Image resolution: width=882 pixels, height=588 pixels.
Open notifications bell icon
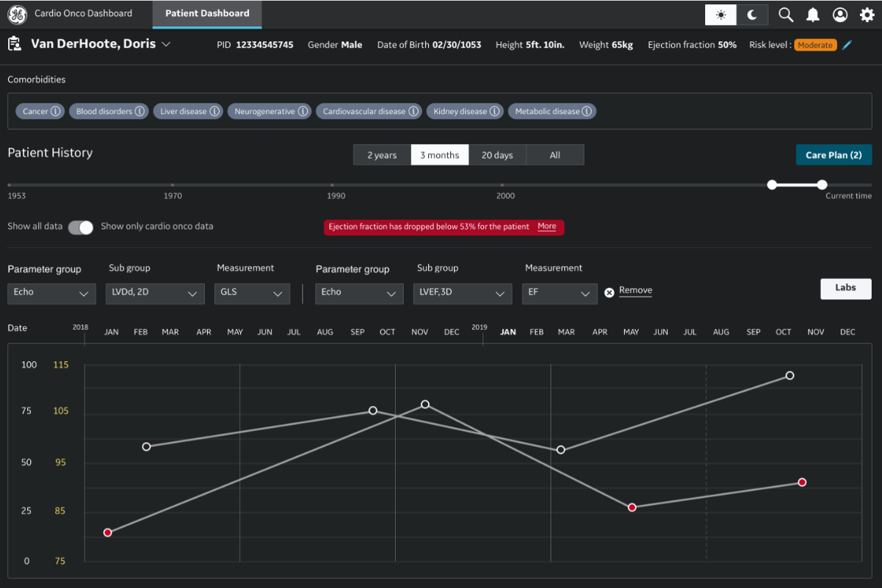tap(813, 15)
